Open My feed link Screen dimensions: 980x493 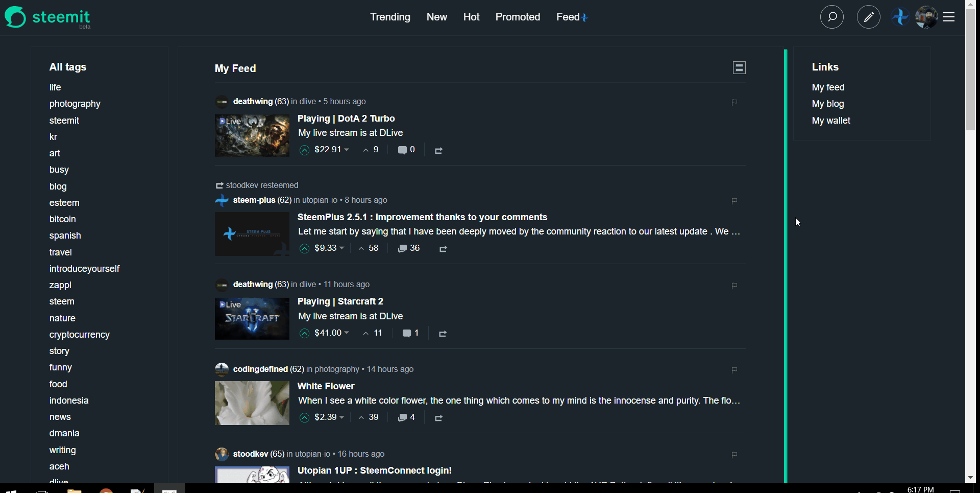(x=828, y=87)
